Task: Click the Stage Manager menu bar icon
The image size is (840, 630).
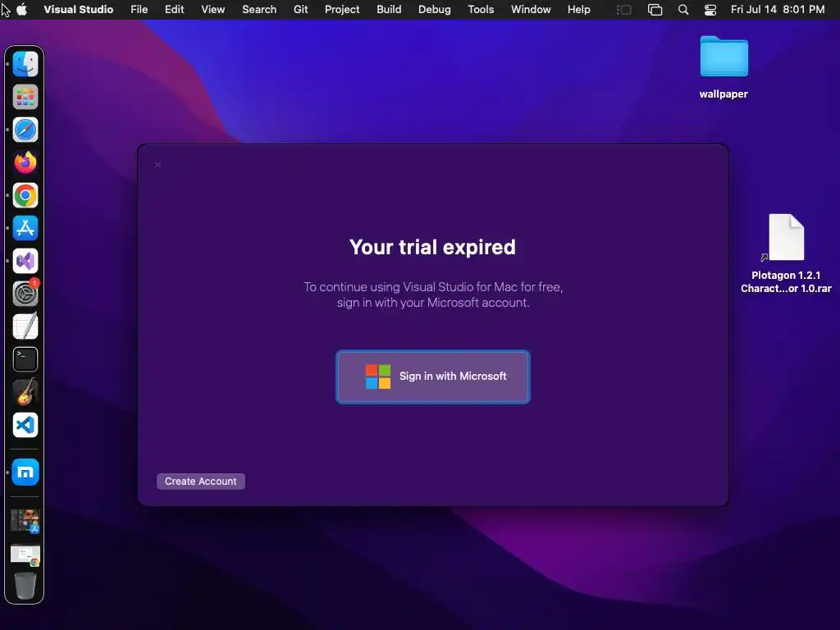Action: (624, 10)
